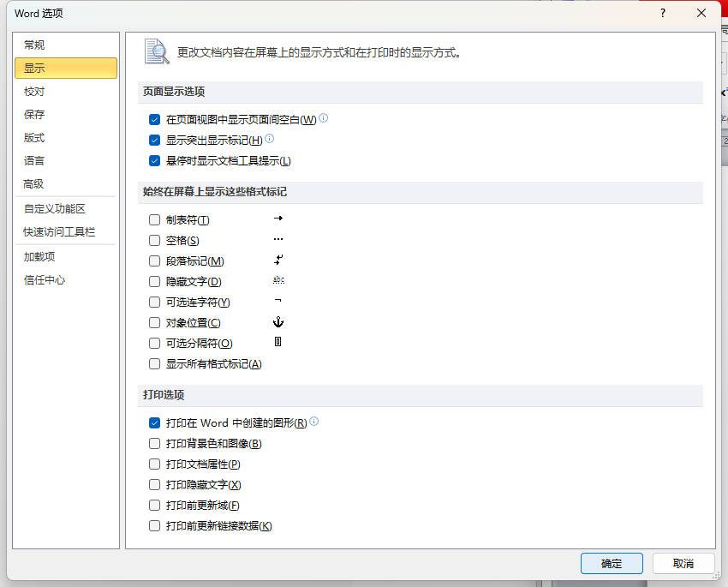
Task: Click info icon beside 在页面视图中显示页面间空白
Action: (x=324, y=118)
